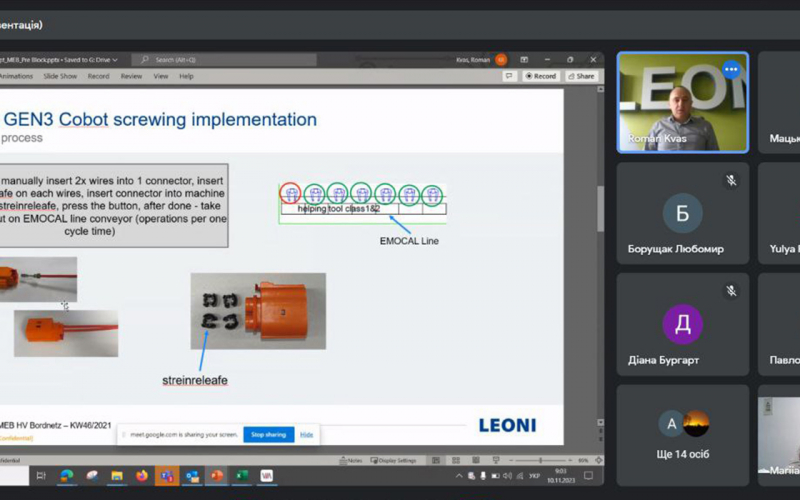
Task: Click the helping tool class1&2 text box
Action: point(339,209)
